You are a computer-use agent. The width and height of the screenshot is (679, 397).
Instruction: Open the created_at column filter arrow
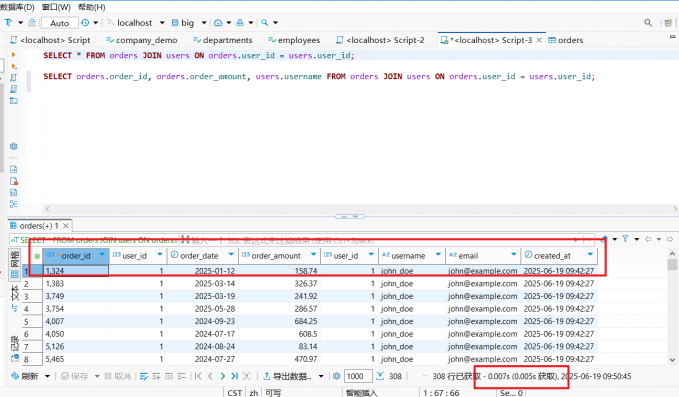point(590,255)
